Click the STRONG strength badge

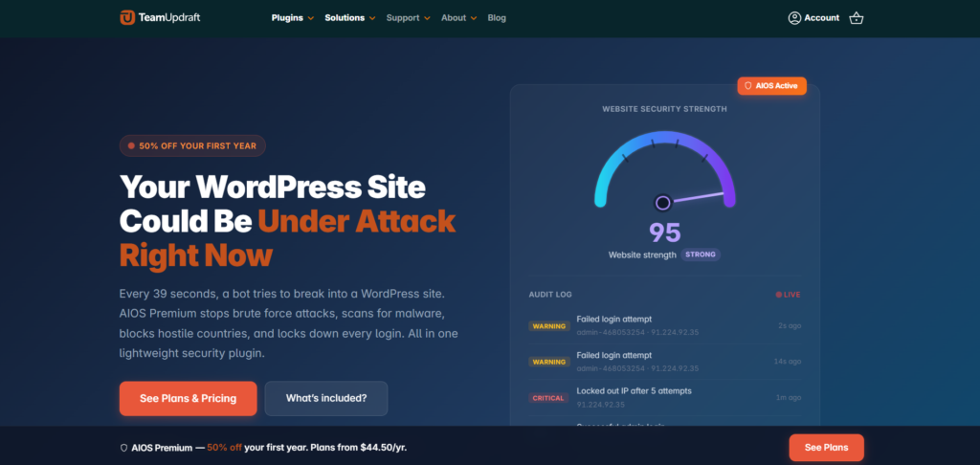(x=701, y=255)
